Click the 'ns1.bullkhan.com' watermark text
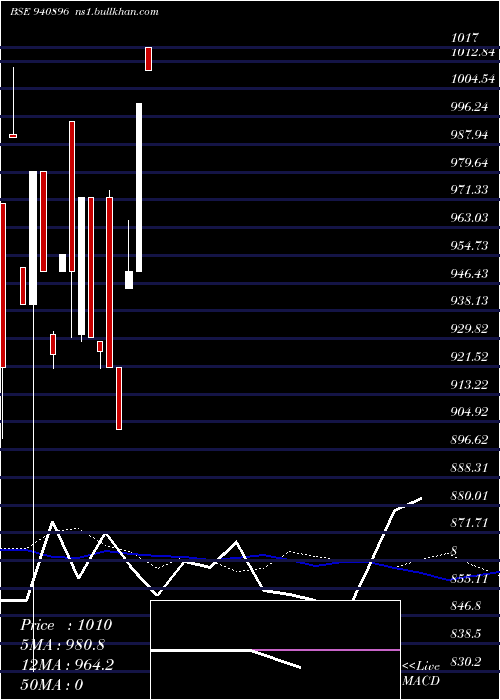 117,12
